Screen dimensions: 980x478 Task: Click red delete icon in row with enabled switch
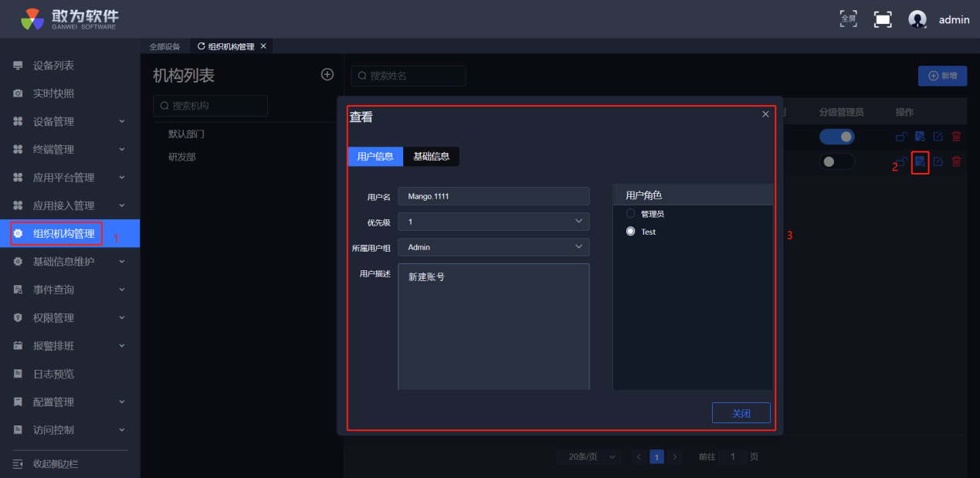pos(956,137)
